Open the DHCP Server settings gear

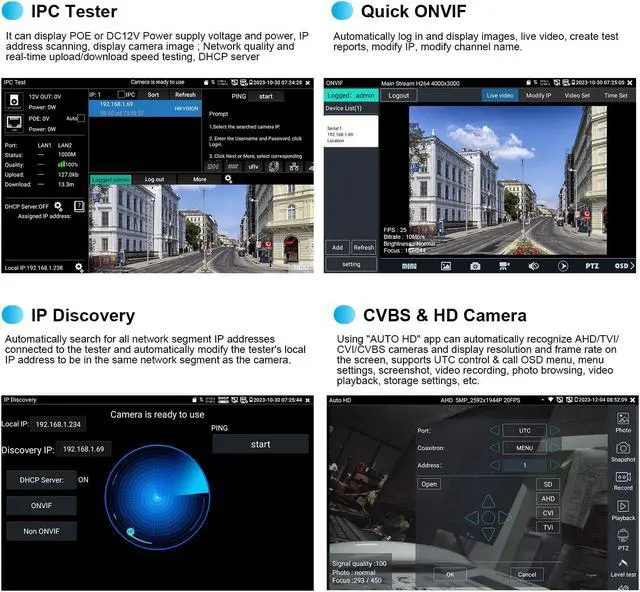pos(58,206)
